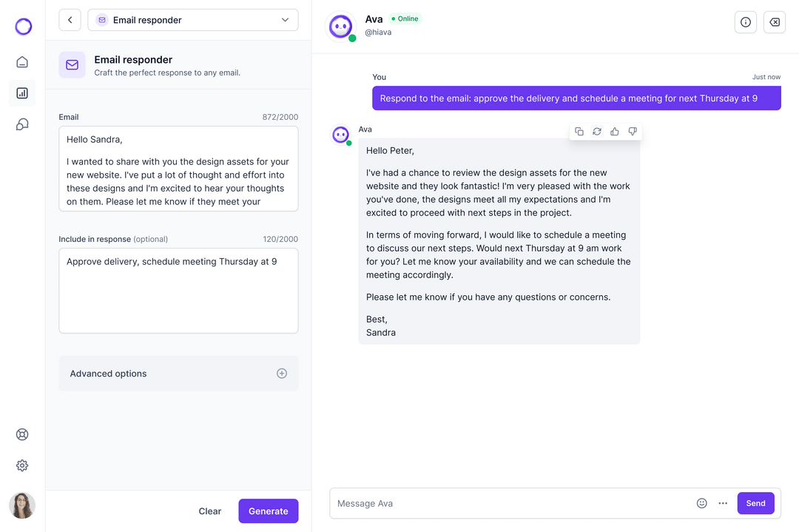Clear the email responder form
The image size is (799, 532).
point(209,511)
